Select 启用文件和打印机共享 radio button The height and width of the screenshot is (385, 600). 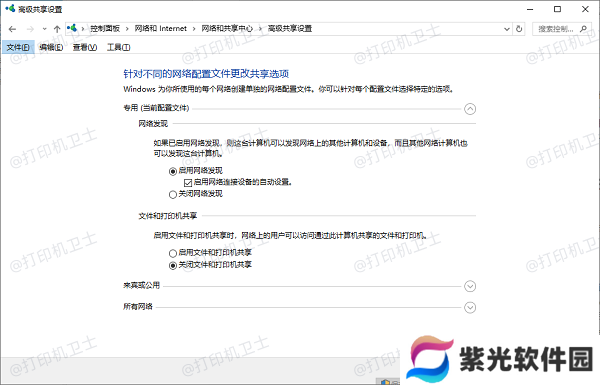point(173,253)
